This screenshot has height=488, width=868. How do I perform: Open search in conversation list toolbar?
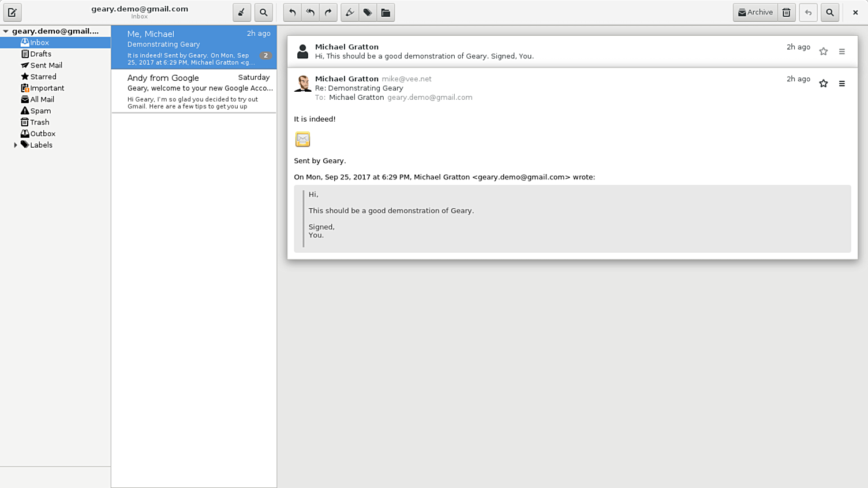click(x=263, y=13)
